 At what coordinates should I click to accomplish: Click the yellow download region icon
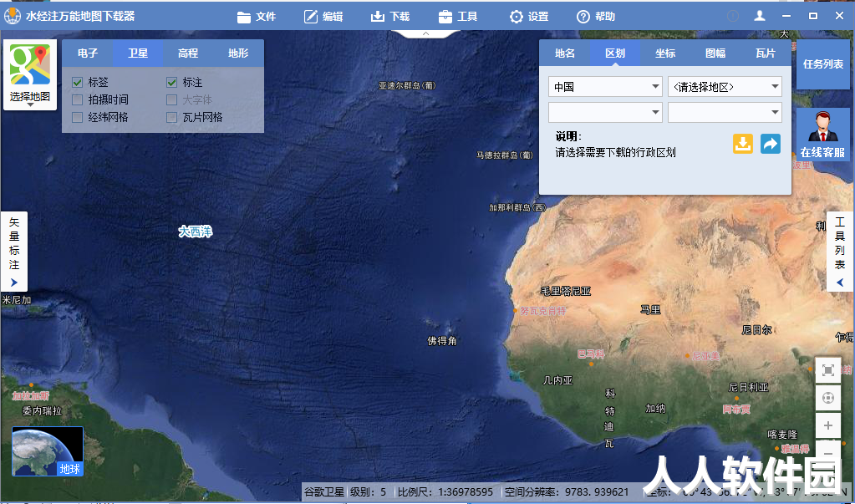click(743, 144)
